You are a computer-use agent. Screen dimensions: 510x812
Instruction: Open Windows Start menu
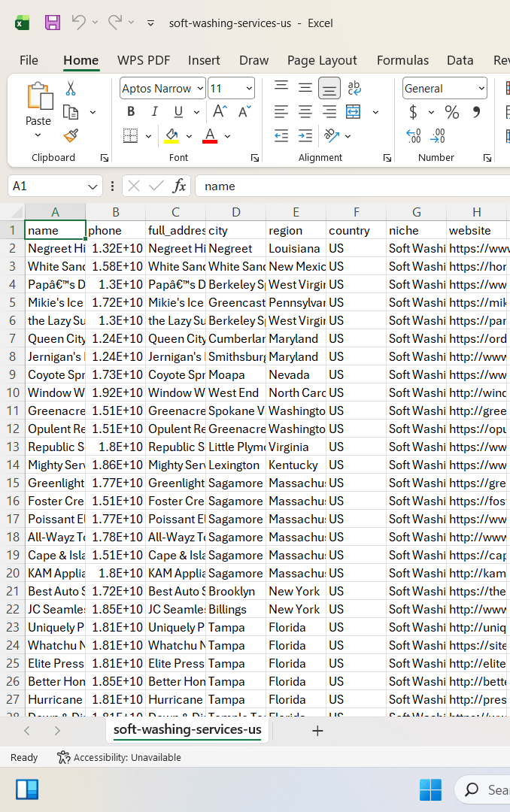430,789
